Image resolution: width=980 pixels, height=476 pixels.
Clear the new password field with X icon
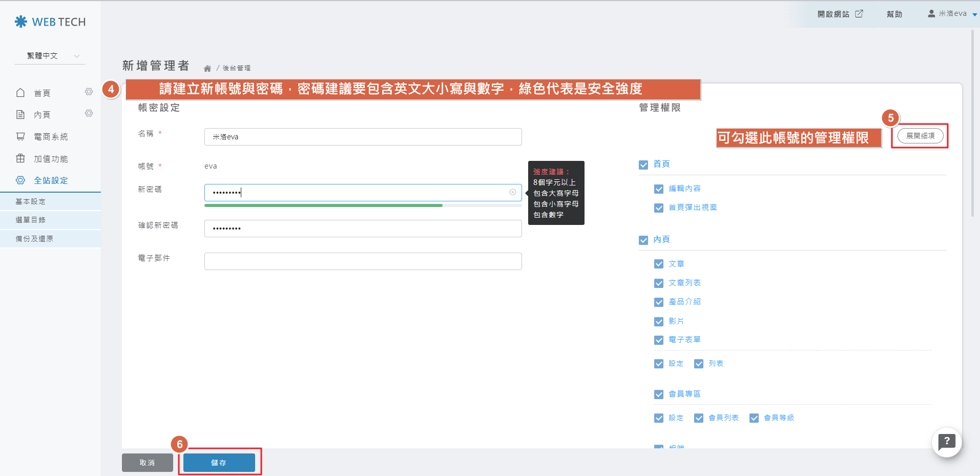512,192
